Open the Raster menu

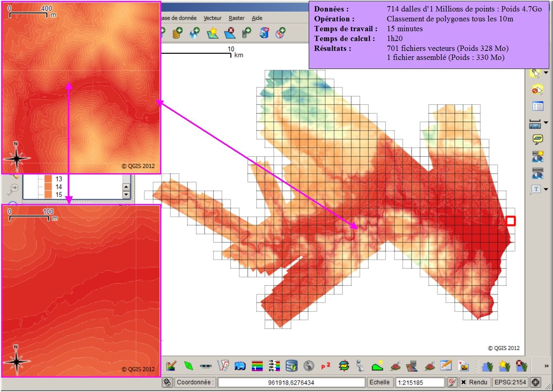pyautogui.click(x=236, y=18)
